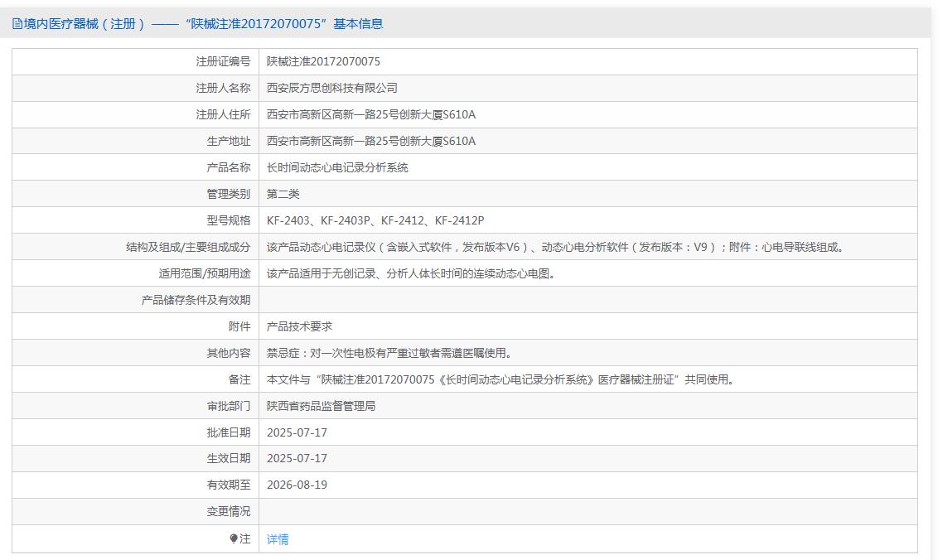Click the 产品储存条件及有效期 label
Viewport: 938px width, 560px height.
pos(196,300)
